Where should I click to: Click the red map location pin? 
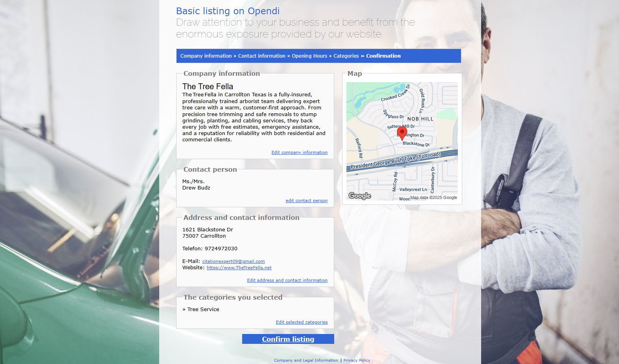(x=402, y=133)
